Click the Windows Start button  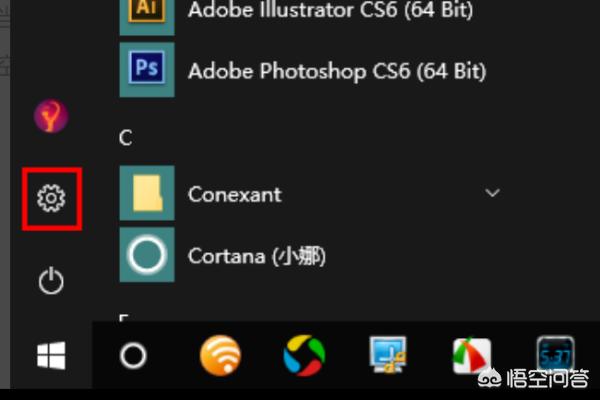coord(51,356)
